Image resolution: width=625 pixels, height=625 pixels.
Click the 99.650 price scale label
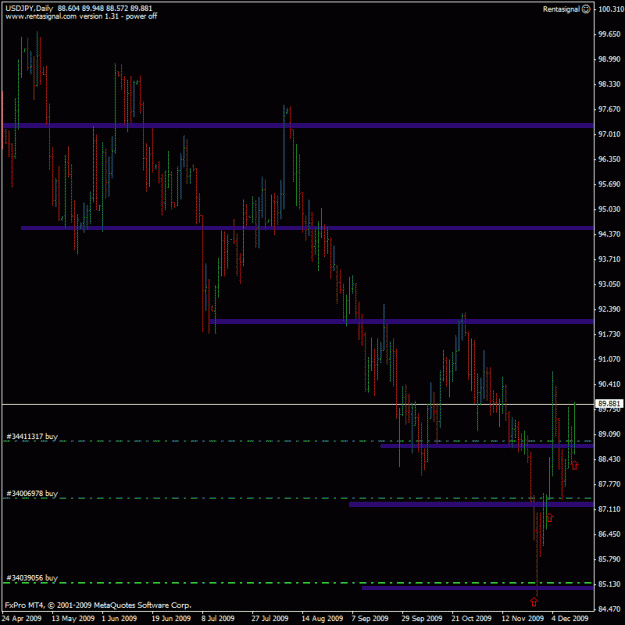[x=610, y=34]
